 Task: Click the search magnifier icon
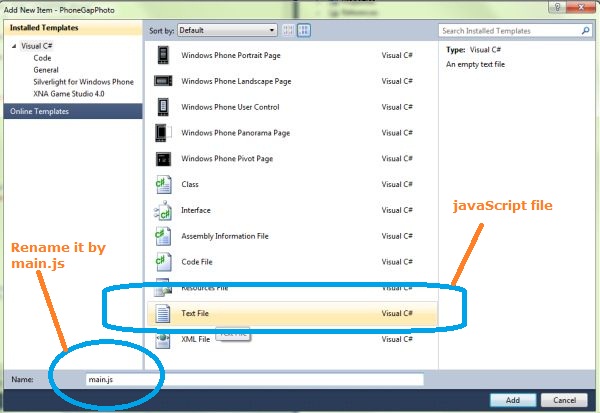tap(585, 31)
